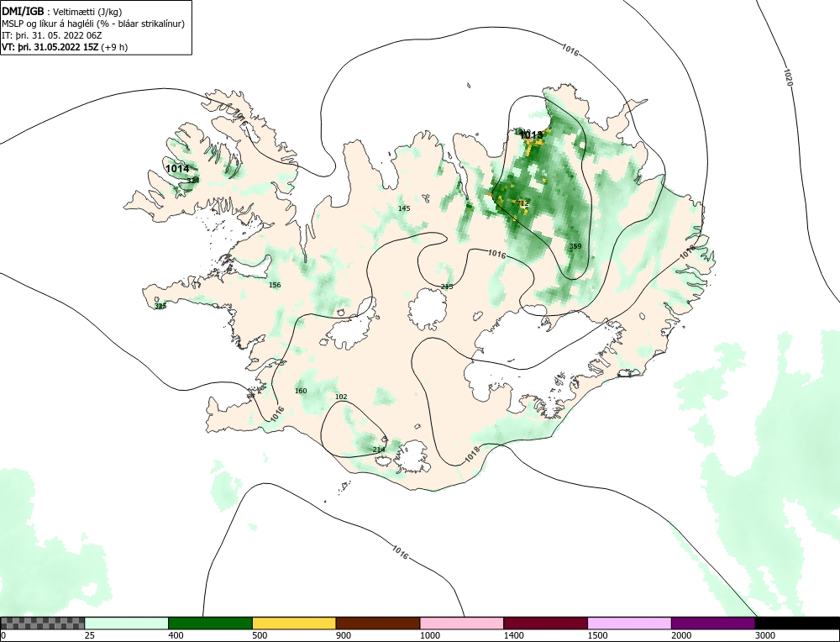Screen dimensions: 840x642
Task: Click the 'MSLP og líkur á hagléli' line
Action: (93, 24)
